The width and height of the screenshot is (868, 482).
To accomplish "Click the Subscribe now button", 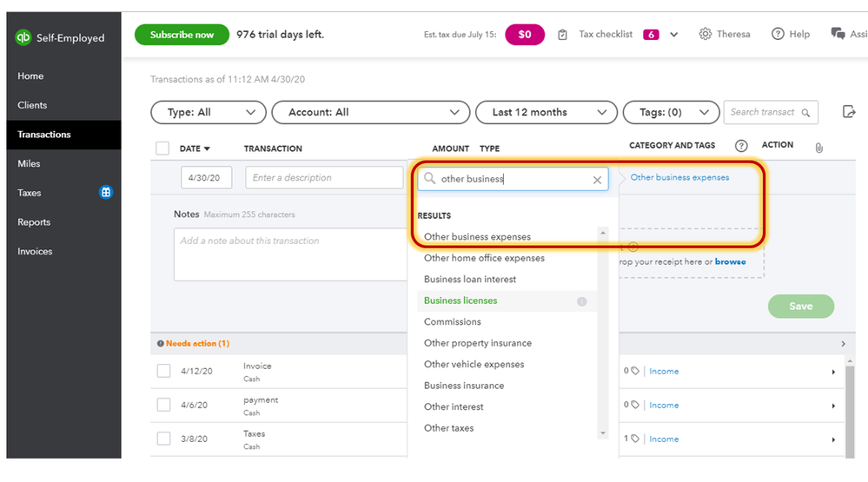I will click(182, 35).
